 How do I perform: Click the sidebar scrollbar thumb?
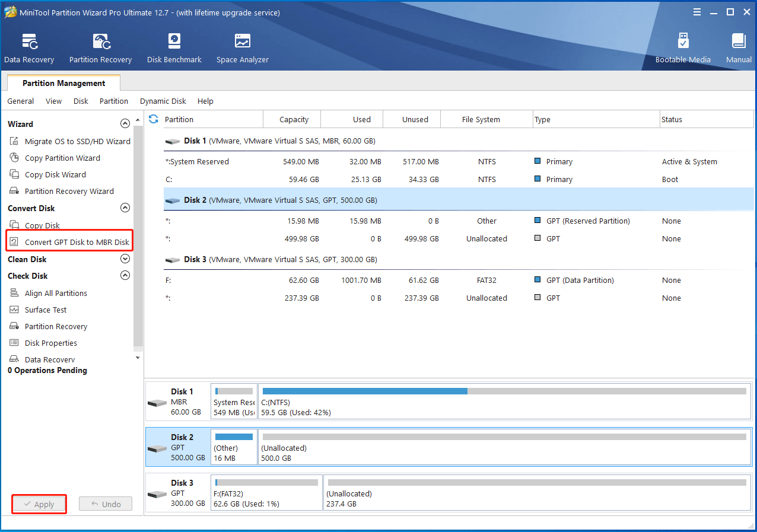[x=138, y=235]
